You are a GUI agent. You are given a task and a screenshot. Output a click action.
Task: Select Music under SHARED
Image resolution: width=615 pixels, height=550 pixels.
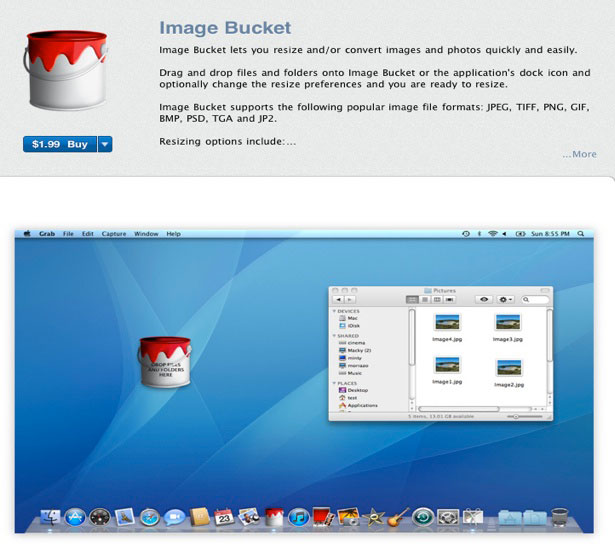coord(350,373)
